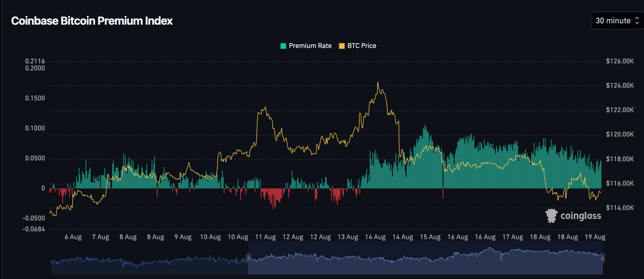Click the -0.0684 premium axis label
This screenshot has width=644, height=279.
tap(34, 229)
